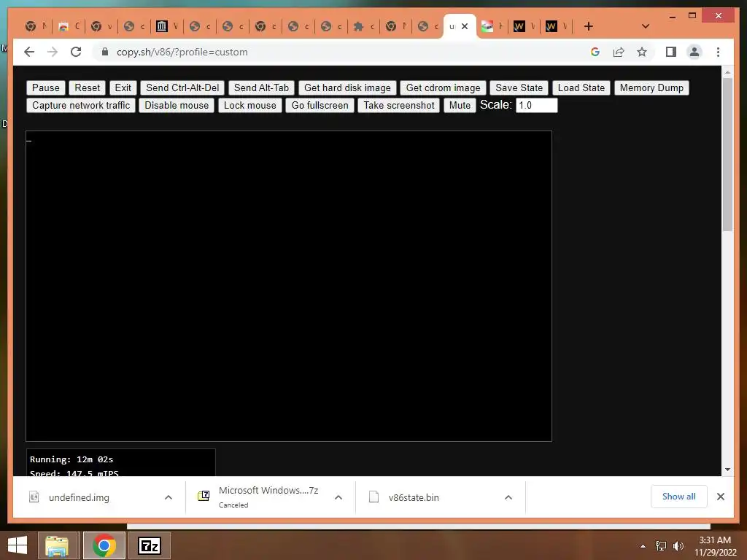The image size is (747, 560).
Task: Click the Exit button
Action: (x=123, y=87)
